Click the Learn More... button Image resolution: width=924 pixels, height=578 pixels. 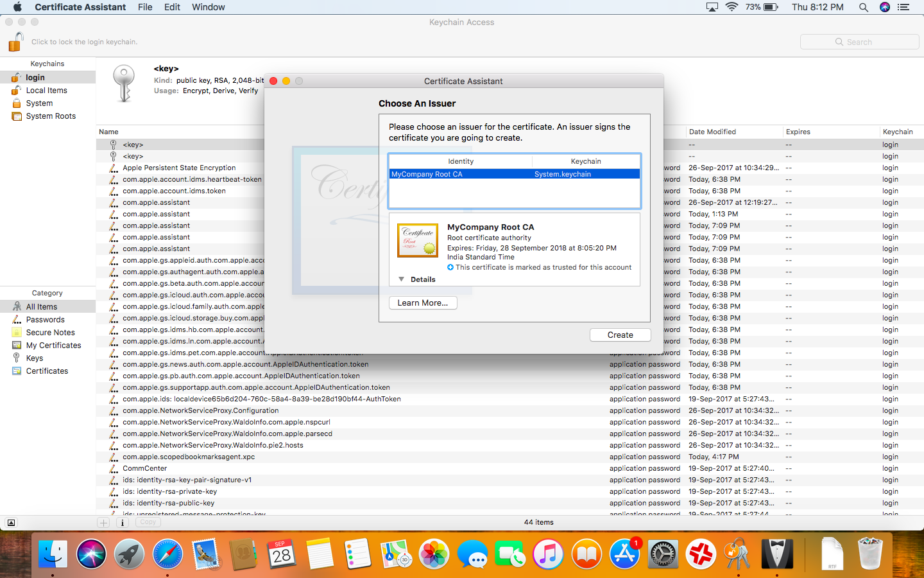click(423, 303)
